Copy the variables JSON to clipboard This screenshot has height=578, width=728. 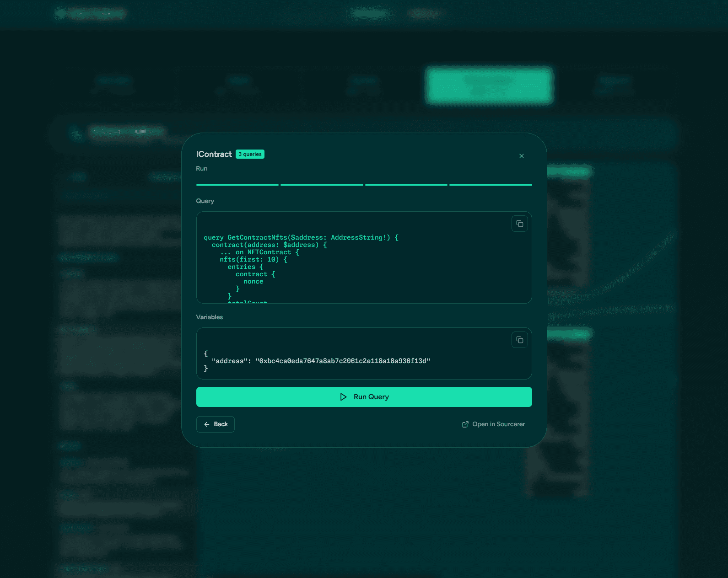pos(519,340)
